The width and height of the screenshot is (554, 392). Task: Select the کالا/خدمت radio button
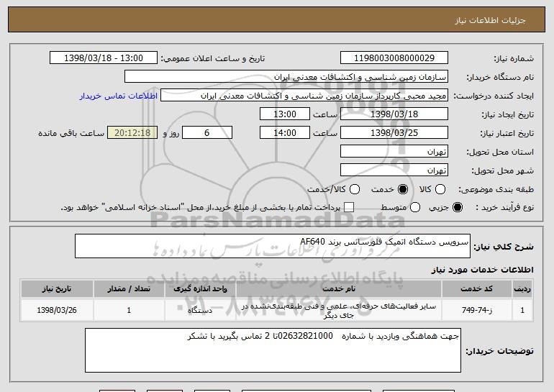tap(355, 189)
